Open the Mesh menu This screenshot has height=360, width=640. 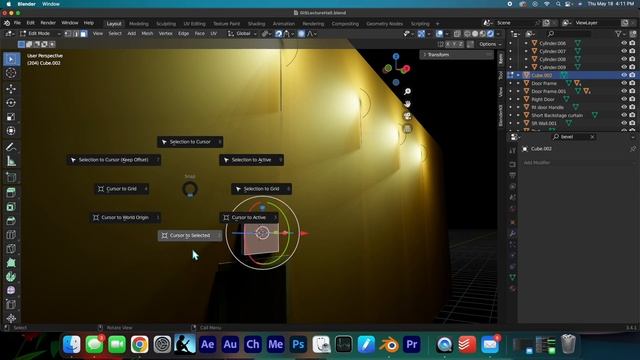pyautogui.click(x=147, y=33)
